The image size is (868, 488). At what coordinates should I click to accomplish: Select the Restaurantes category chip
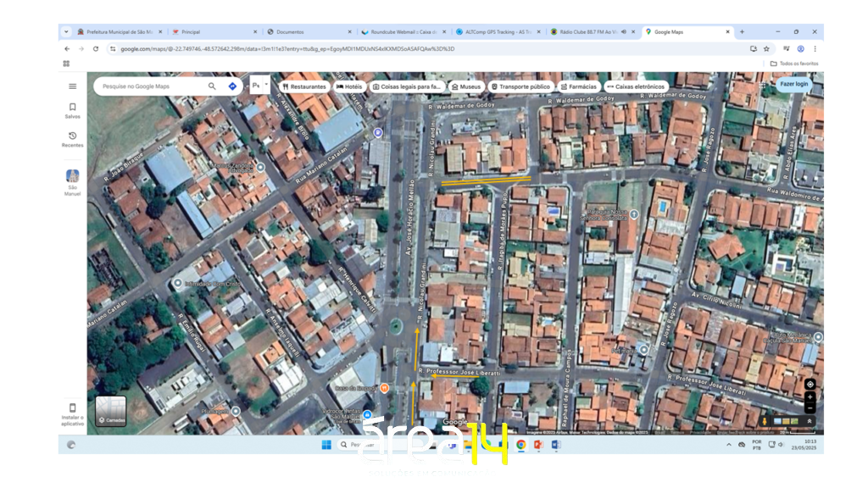(x=304, y=86)
